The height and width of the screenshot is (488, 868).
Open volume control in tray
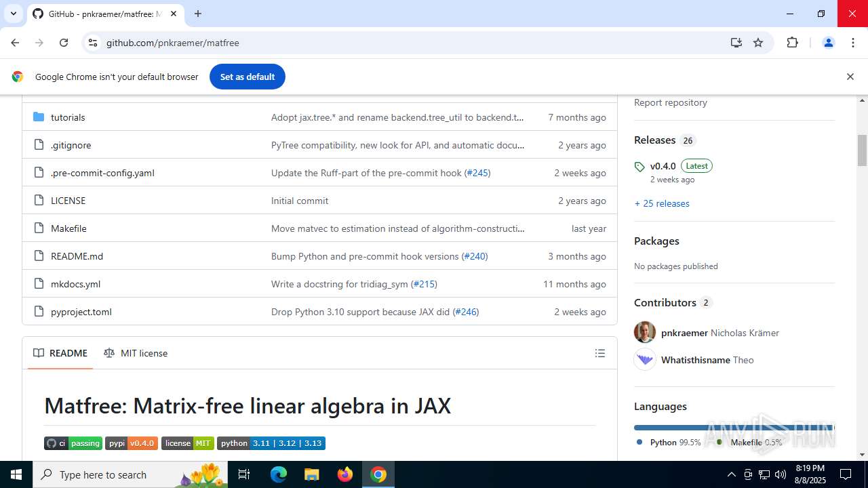(781, 474)
